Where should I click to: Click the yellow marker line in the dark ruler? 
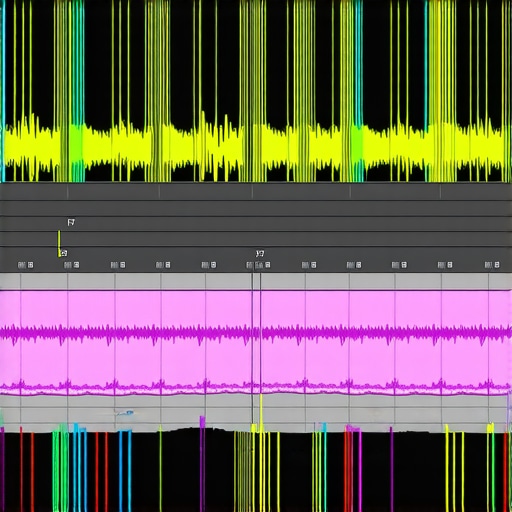coord(59,244)
